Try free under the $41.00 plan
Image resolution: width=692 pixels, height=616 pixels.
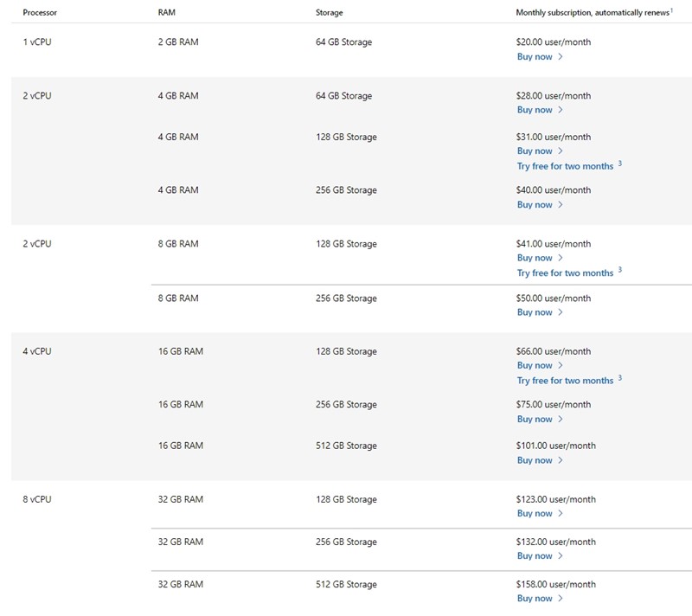coord(565,273)
